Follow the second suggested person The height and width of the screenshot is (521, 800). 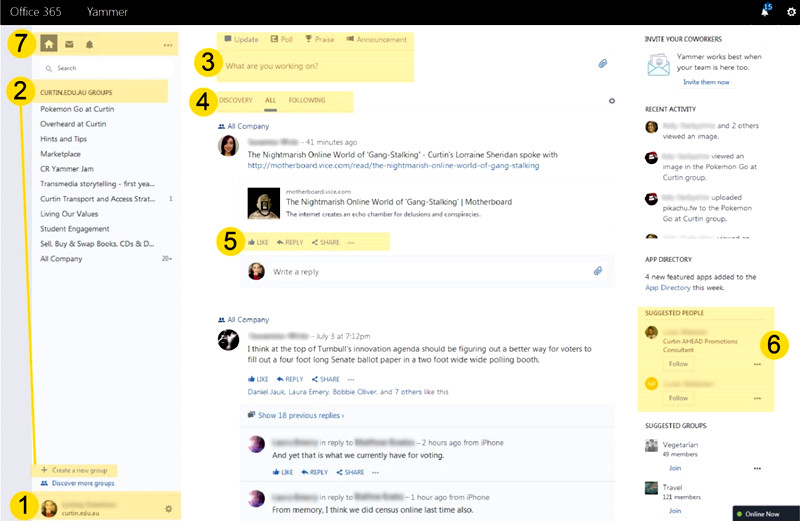(x=678, y=398)
